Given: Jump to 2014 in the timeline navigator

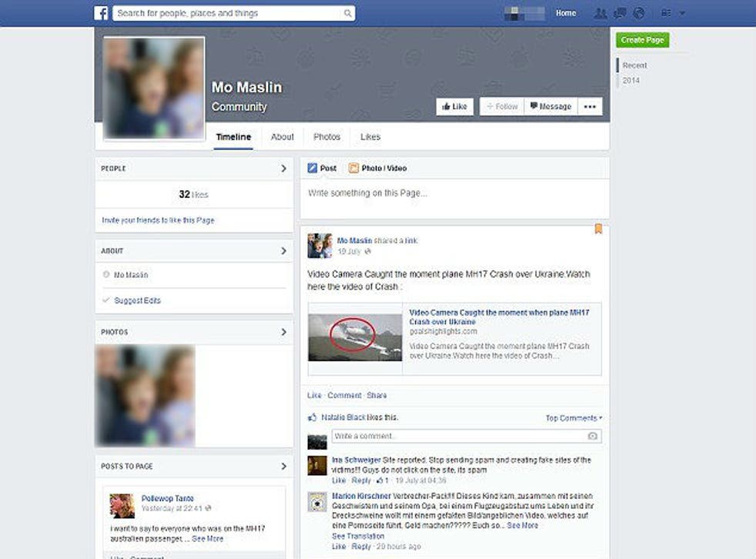Looking at the screenshot, I should pyautogui.click(x=631, y=81).
